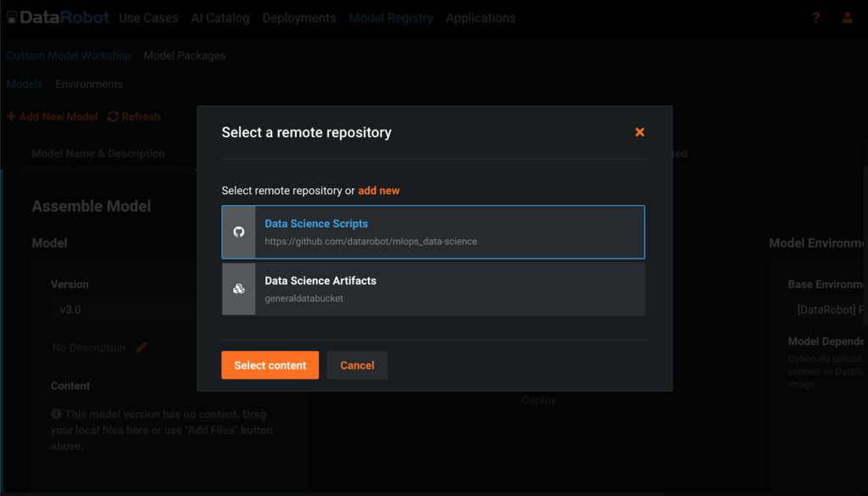Open the user profile icon
Viewport: 868px width, 496px height.
click(x=848, y=17)
